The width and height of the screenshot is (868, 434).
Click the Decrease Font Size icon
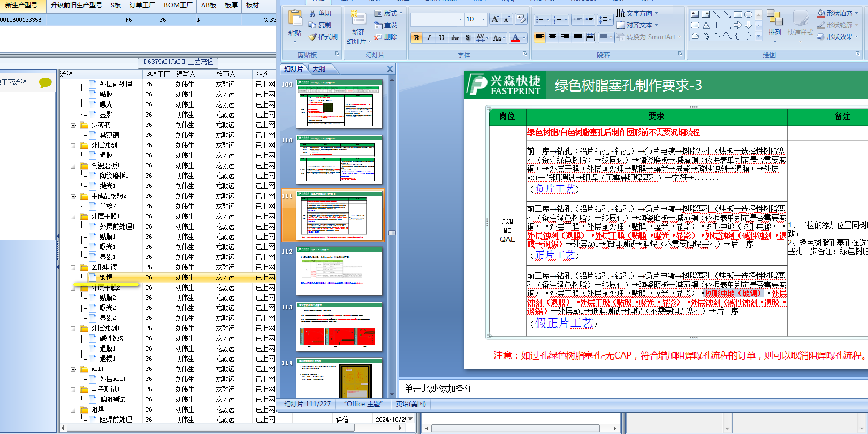(507, 19)
